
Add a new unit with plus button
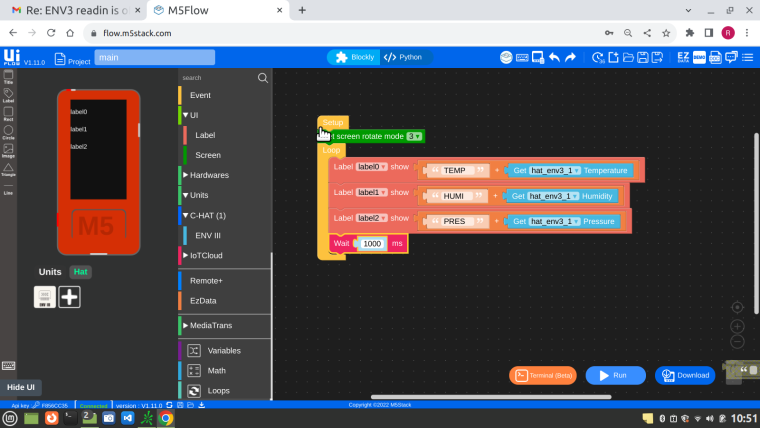(x=69, y=297)
